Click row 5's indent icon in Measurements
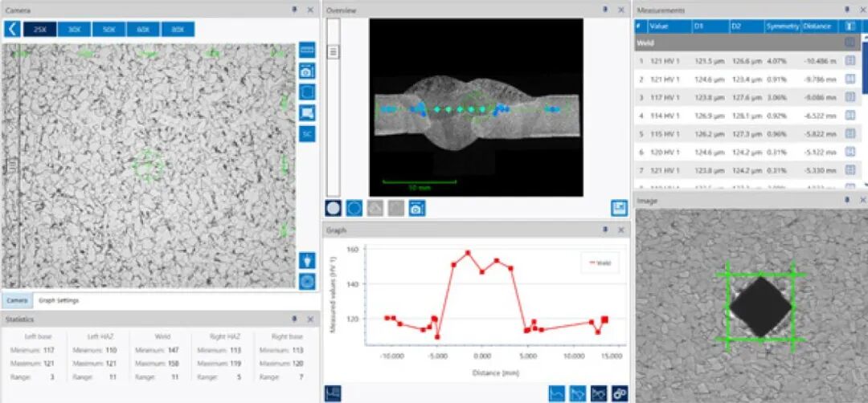This screenshot has width=868, height=403. tap(850, 134)
